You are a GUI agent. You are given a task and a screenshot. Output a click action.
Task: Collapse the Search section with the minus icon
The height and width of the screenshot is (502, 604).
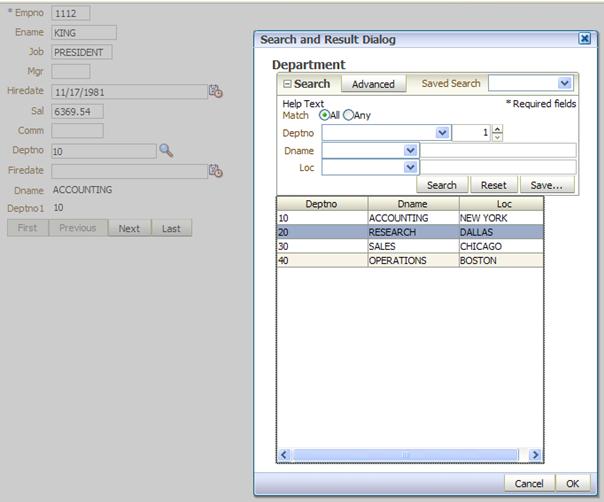coord(287,84)
